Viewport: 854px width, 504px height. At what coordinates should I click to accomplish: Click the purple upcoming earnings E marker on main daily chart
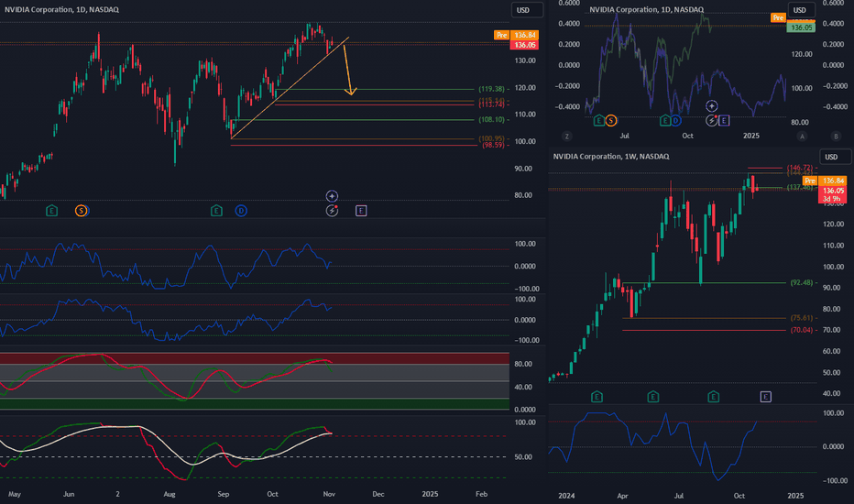coord(361,211)
